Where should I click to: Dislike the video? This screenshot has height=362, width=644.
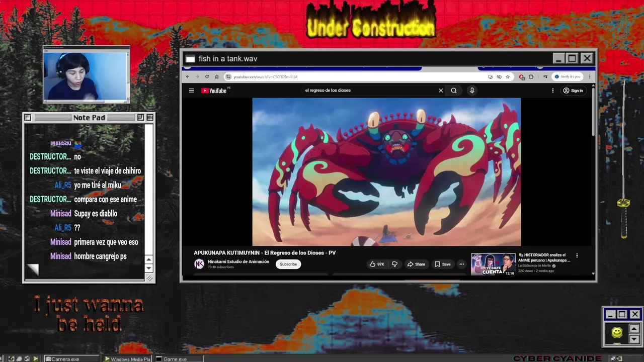pos(395,264)
